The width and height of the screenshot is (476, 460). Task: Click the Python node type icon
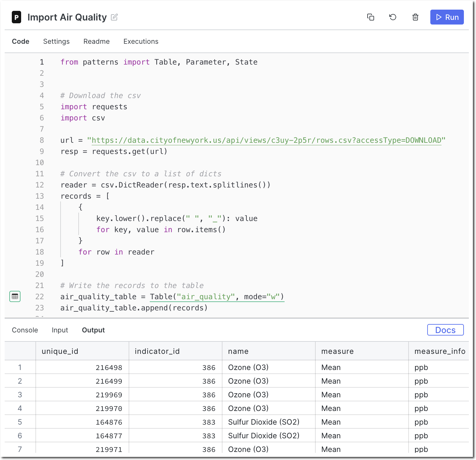point(16,17)
